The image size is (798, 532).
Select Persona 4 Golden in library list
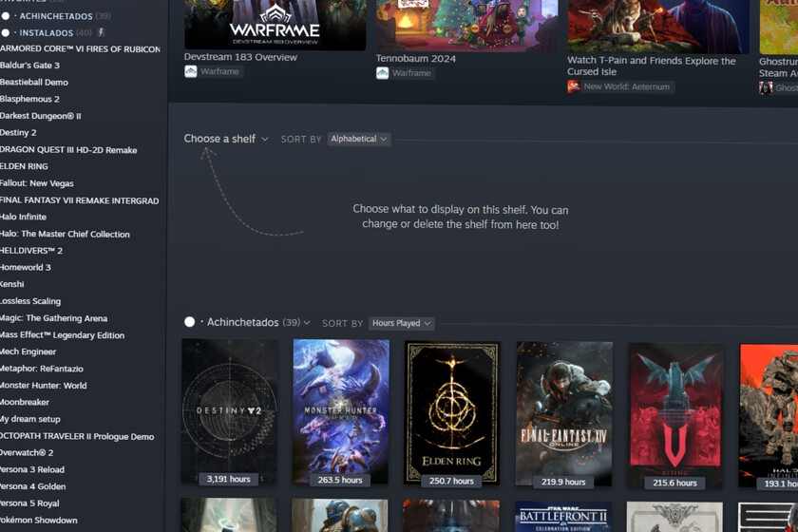coord(32,486)
